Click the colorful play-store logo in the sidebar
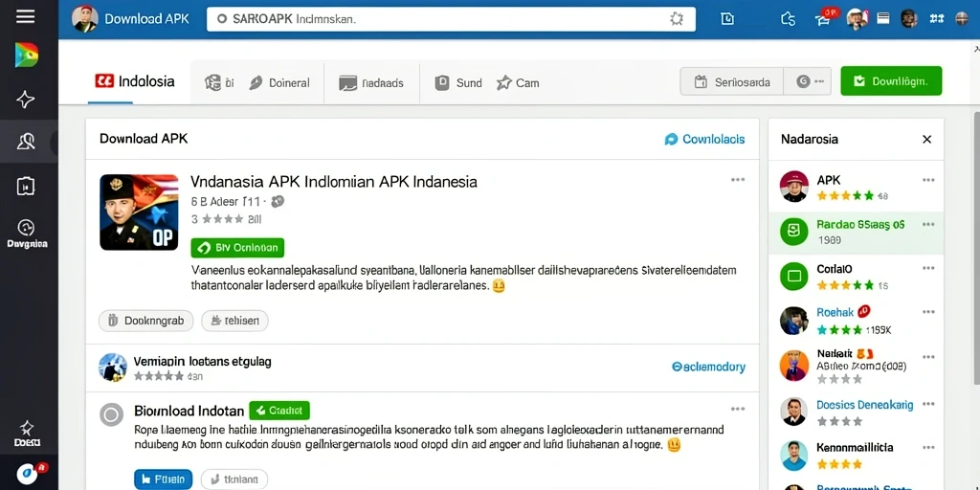This screenshot has height=490, width=980. pyautogui.click(x=26, y=56)
